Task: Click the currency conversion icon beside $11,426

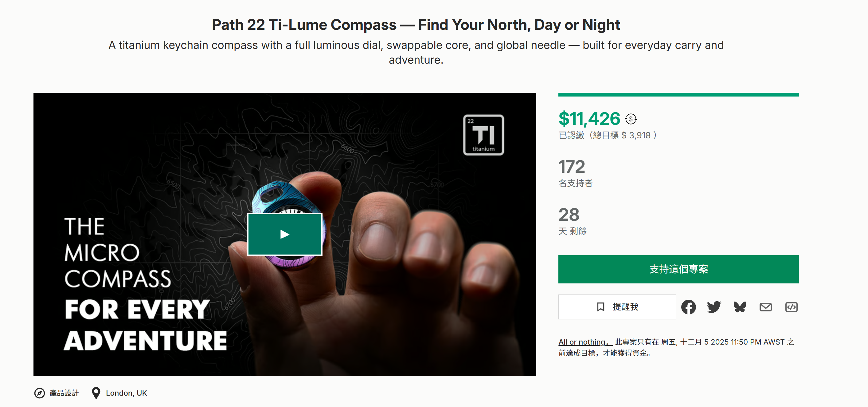Action: click(x=631, y=119)
